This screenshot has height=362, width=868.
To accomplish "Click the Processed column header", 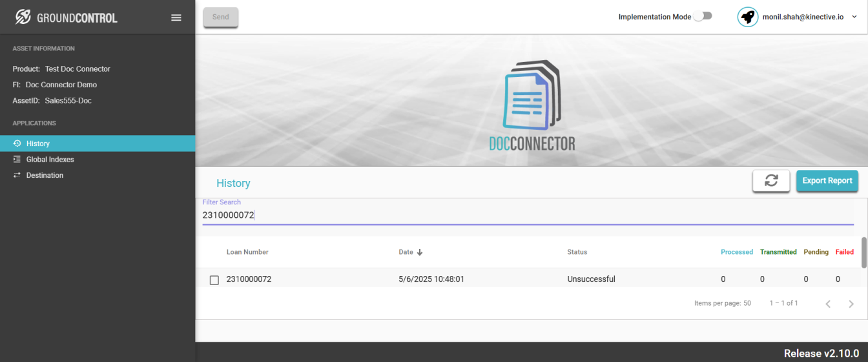I will coord(737,252).
